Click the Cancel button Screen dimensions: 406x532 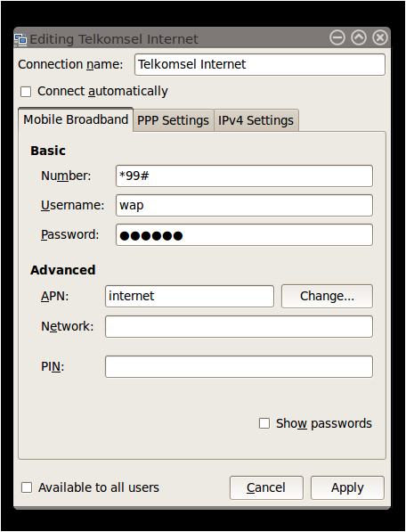pyautogui.click(x=266, y=488)
